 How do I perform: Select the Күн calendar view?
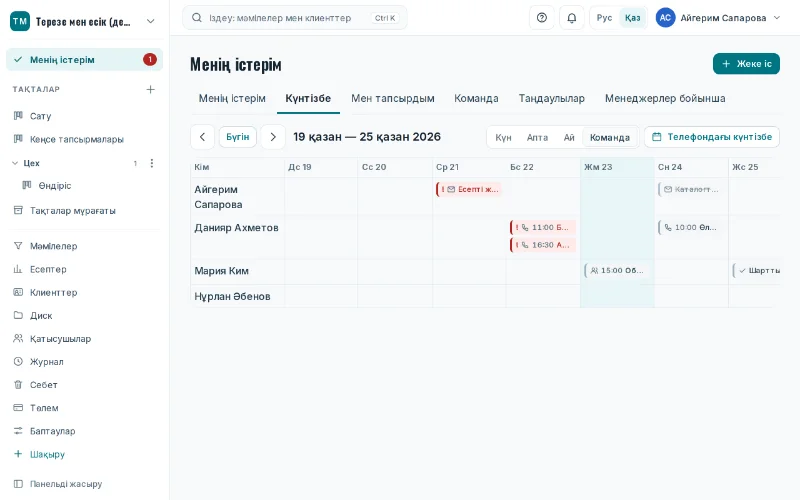[503, 137]
